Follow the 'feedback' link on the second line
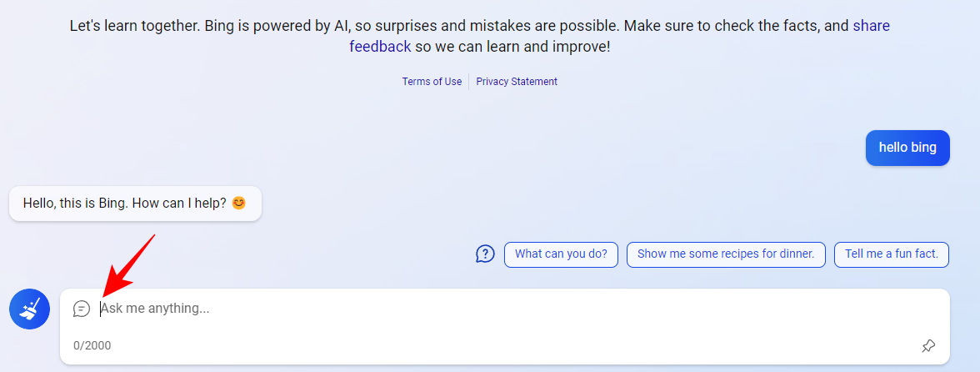 [x=380, y=46]
